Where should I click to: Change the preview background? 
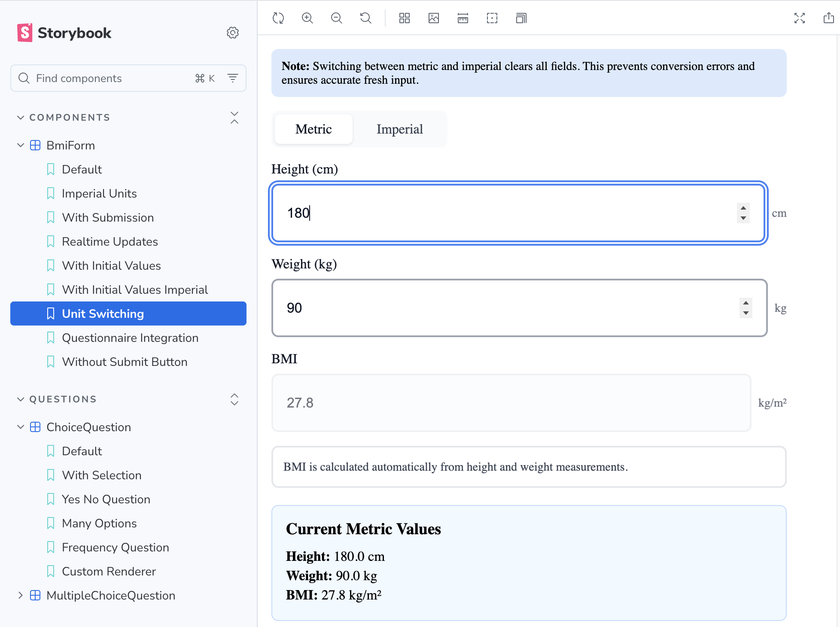tap(434, 18)
